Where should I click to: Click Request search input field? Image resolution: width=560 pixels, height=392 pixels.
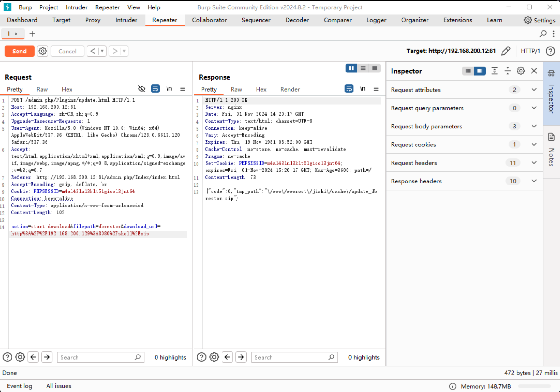tap(101, 357)
